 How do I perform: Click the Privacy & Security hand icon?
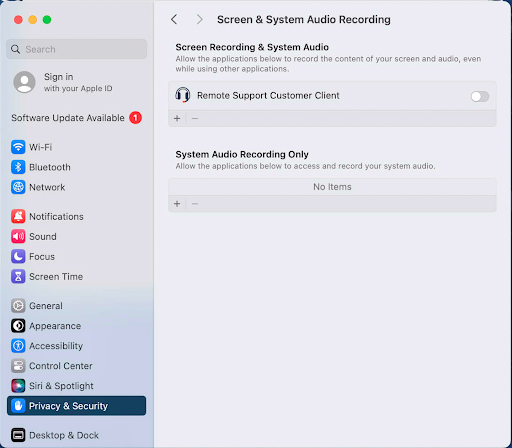tap(18, 406)
